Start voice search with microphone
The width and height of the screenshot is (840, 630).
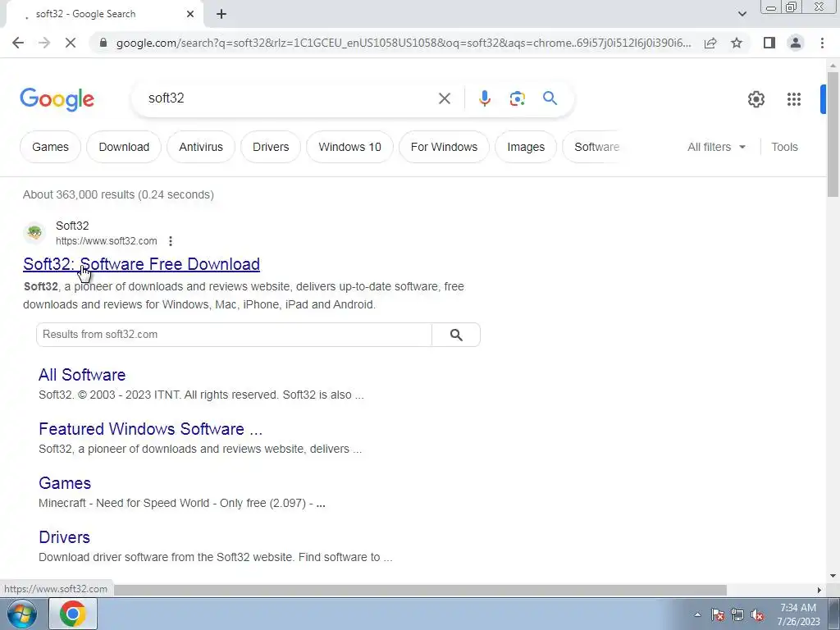coord(484,98)
